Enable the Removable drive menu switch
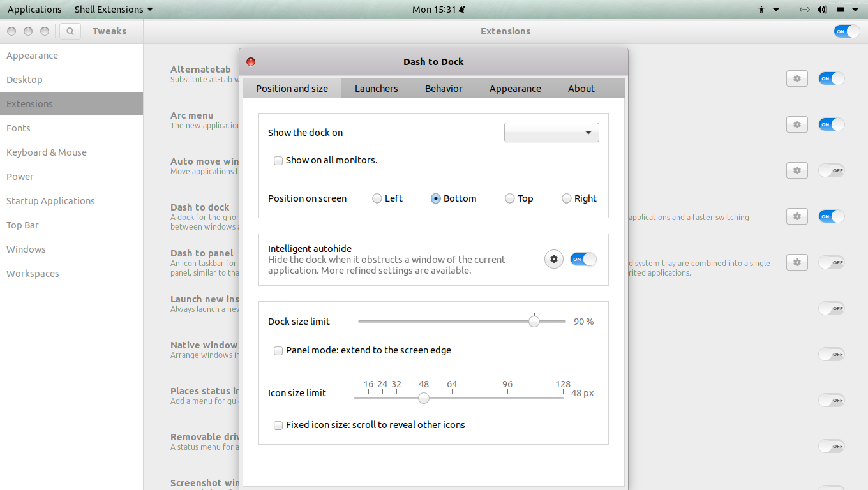Viewport: 868px width, 490px height. click(831, 446)
